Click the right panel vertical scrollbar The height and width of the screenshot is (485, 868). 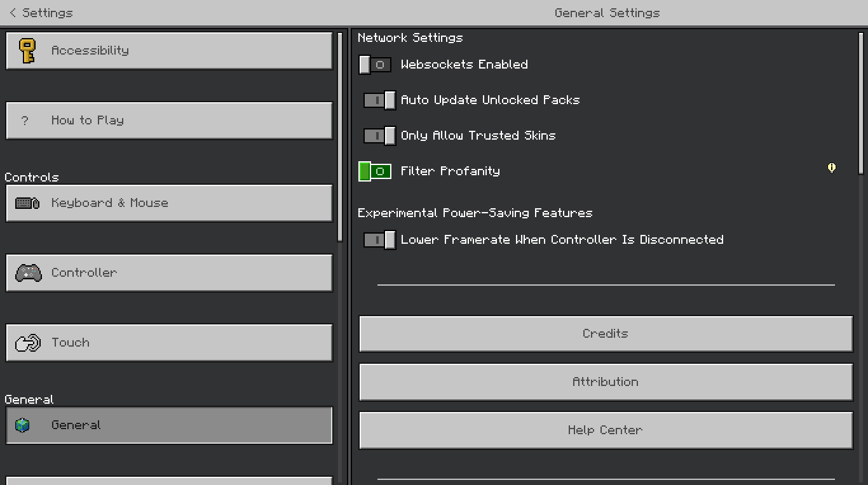[862, 102]
